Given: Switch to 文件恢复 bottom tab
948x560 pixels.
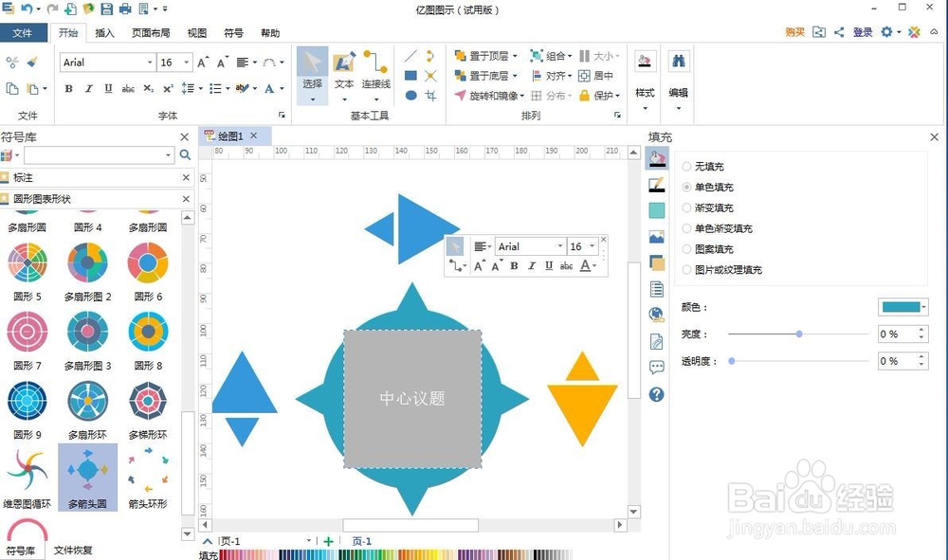Looking at the screenshot, I should (73, 550).
